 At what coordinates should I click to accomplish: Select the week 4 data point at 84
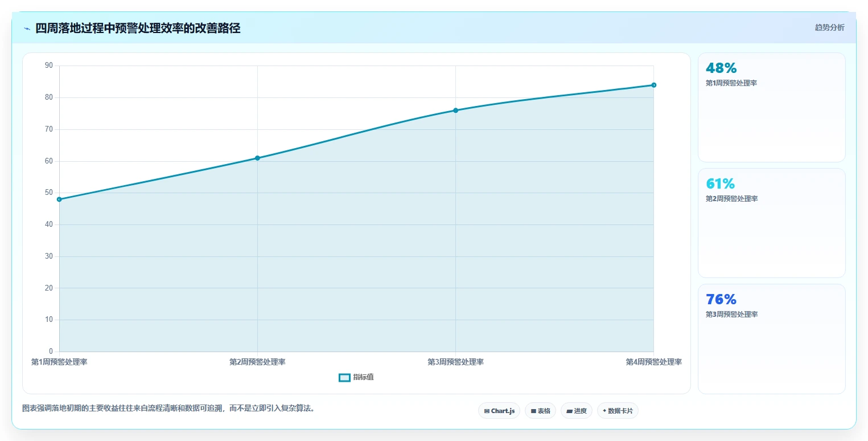coord(653,85)
